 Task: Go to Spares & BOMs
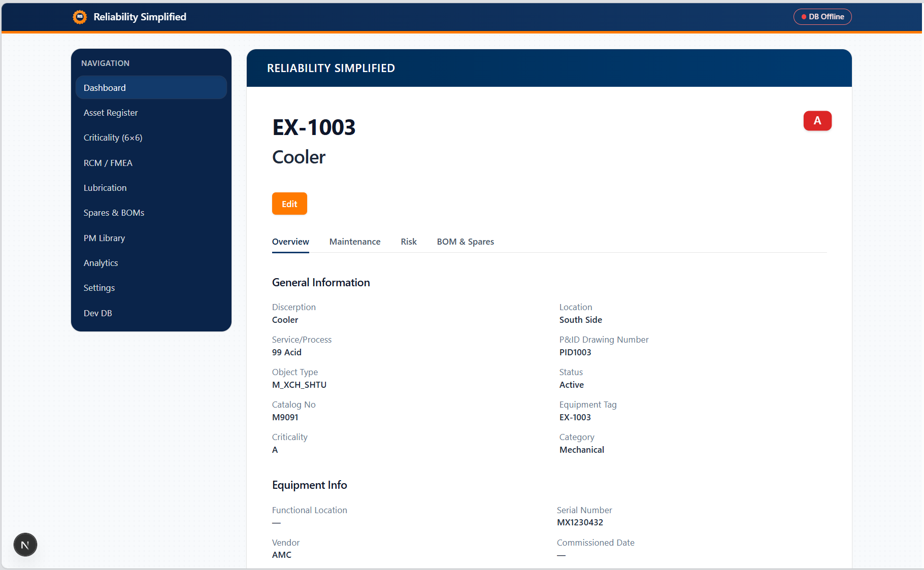coord(114,213)
